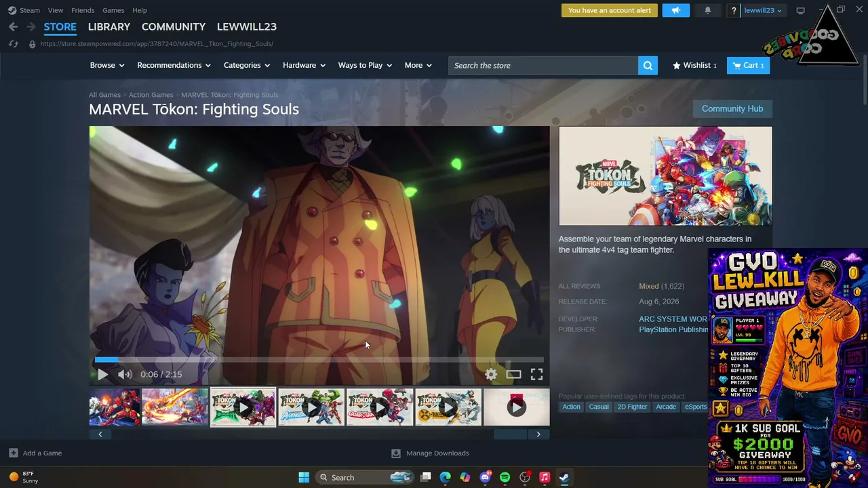868x488 pixels.
Task: Select the Action tag
Action: click(x=571, y=407)
